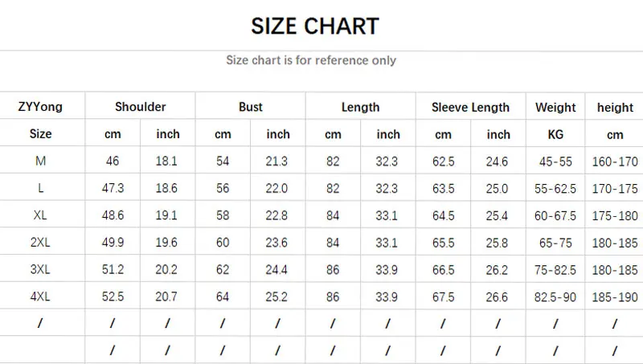643x364 pixels.
Task: Click the 47.3 shoulder cm value
Action: coord(113,189)
